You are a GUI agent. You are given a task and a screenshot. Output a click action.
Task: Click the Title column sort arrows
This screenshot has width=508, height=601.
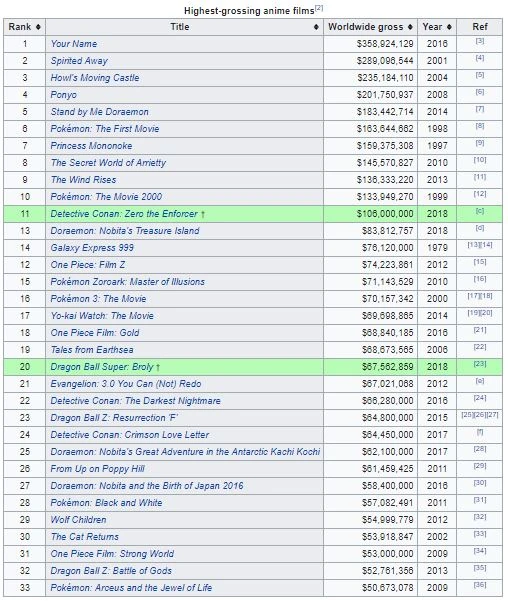pos(316,27)
